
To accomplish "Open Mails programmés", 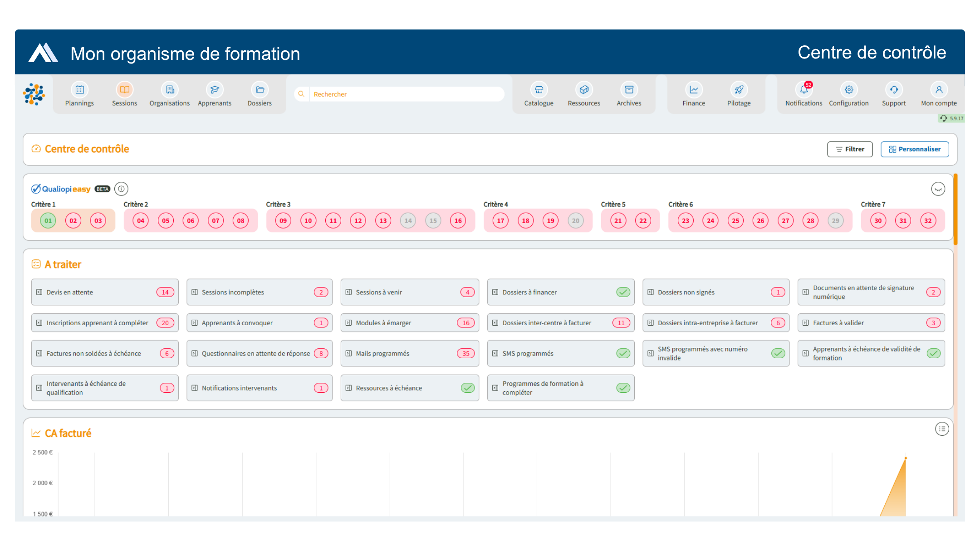I will [x=410, y=353].
